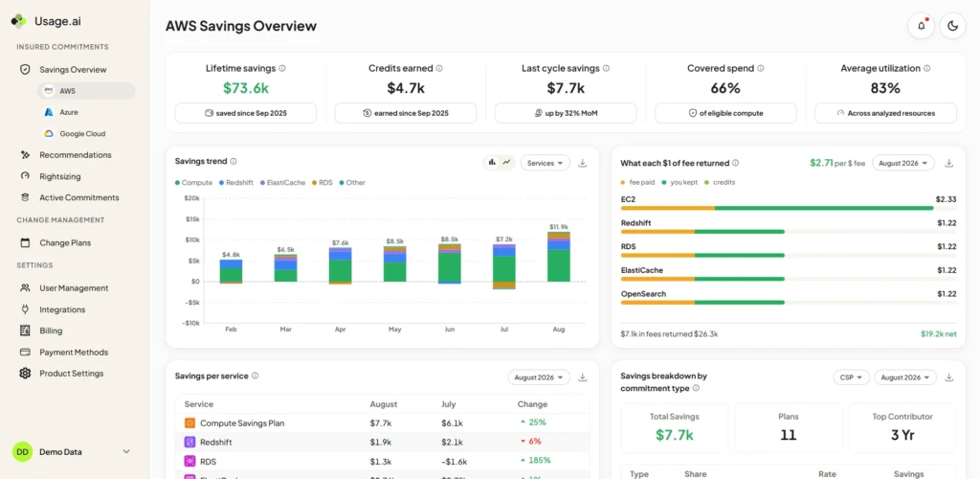Download the Savings per service table
The image size is (980, 479).
[583, 377]
